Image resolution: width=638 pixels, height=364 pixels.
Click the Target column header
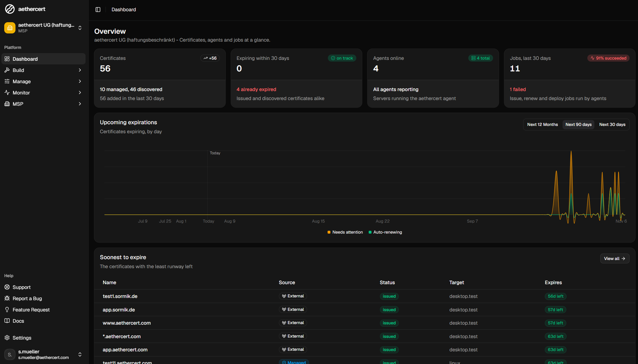click(x=456, y=282)
